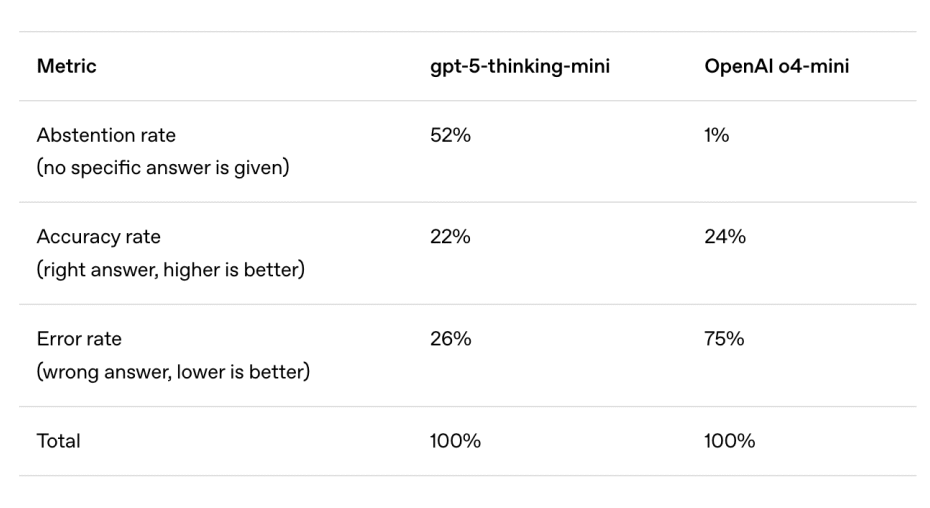The height and width of the screenshot is (508, 930).
Task: Click the gpt-5-thinking-mini column header
Action: pyautogui.click(x=520, y=66)
